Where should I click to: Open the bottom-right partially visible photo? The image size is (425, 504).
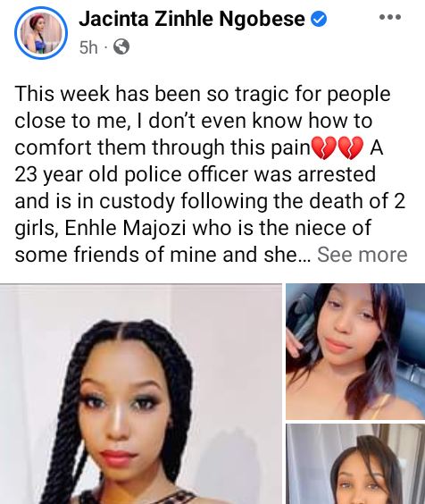tap(355, 464)
